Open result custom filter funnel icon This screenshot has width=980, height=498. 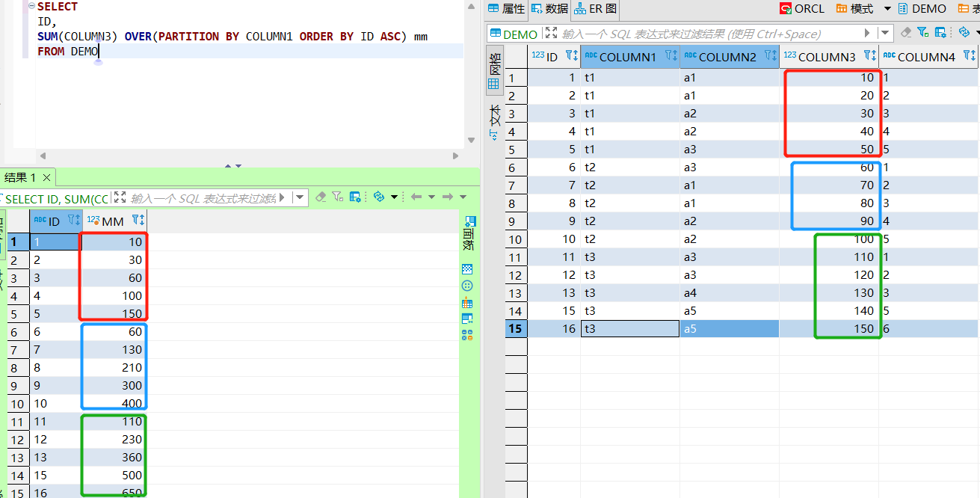click(338, 197)
